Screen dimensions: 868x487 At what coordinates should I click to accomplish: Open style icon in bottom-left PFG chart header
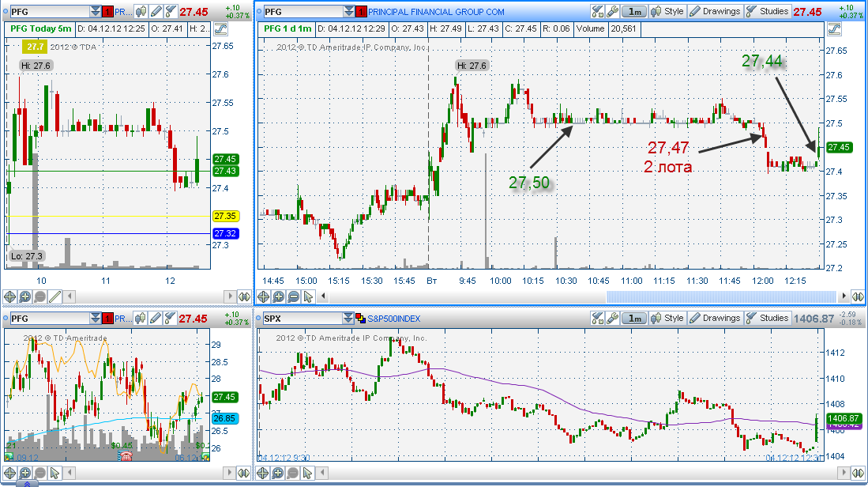pyautogui.click(x=141, y=318)
